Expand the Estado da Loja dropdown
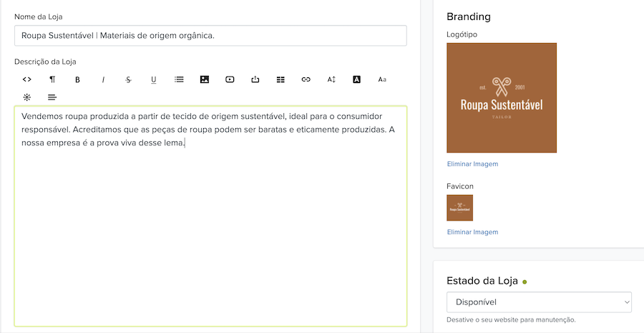The width and height of the screenshot is (644, 333). pos(539,302)
